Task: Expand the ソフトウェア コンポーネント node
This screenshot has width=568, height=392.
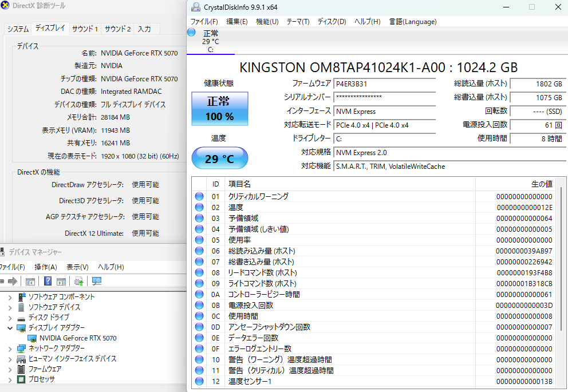Action: point(10,298)
